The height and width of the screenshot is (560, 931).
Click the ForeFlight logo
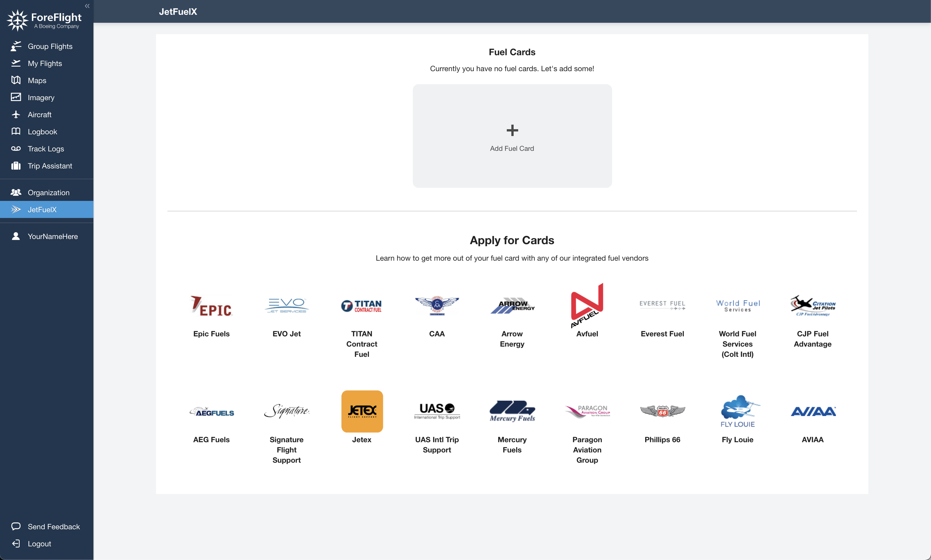point(44,20)
